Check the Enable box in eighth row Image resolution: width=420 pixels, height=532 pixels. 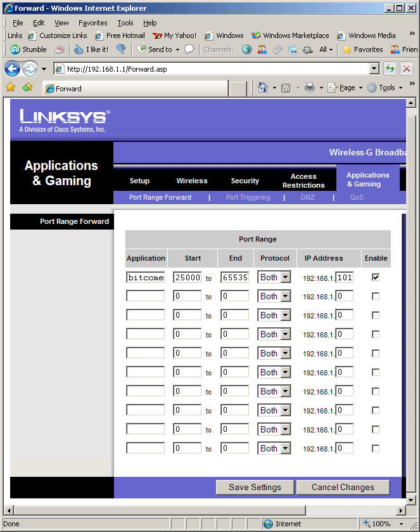pos(376,410)
